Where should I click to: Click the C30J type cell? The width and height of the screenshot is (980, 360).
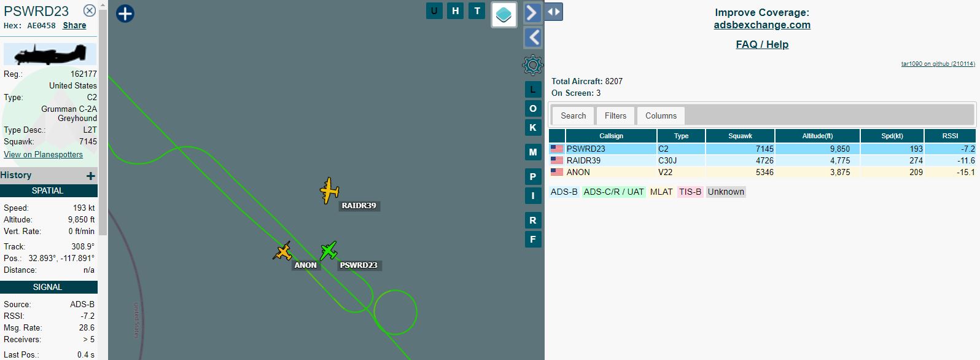coord(681,160)
